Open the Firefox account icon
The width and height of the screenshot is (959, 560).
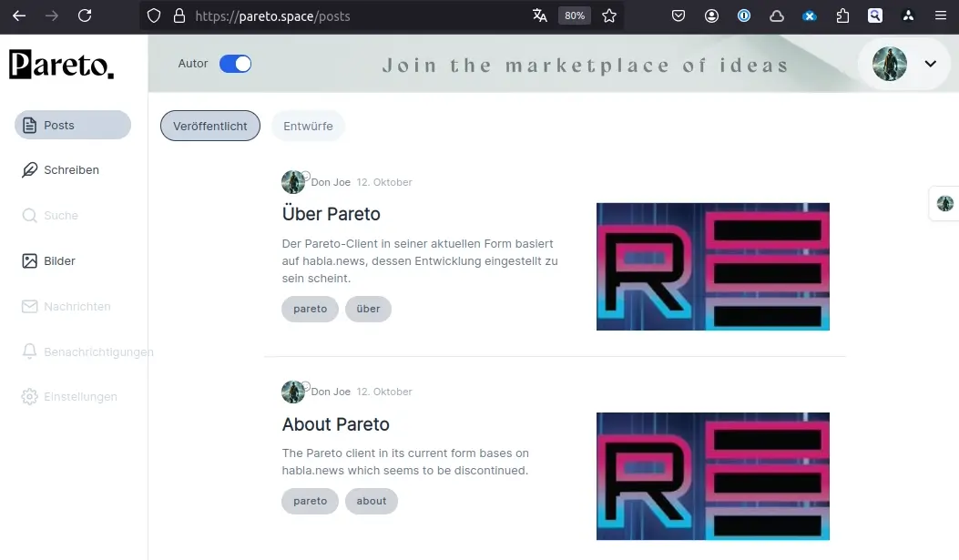[x=711, y=15]
